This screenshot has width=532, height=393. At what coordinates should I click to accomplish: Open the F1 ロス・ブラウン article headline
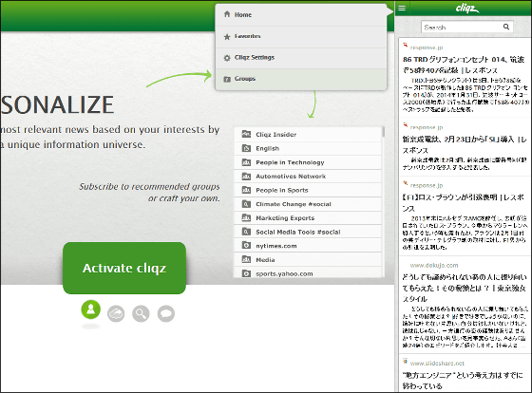tap(464, 203)
